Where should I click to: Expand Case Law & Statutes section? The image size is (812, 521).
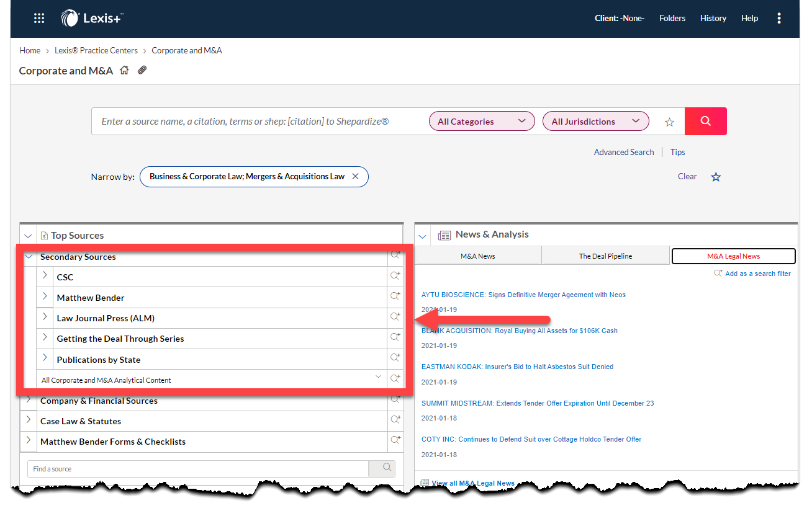coord(29,420)
